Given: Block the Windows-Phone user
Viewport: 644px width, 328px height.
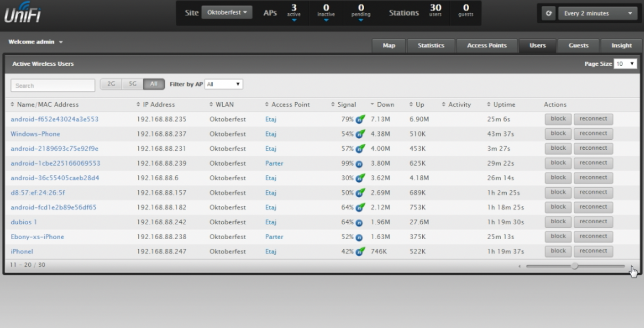Looking at the screenshot, I should pos(558,134).
